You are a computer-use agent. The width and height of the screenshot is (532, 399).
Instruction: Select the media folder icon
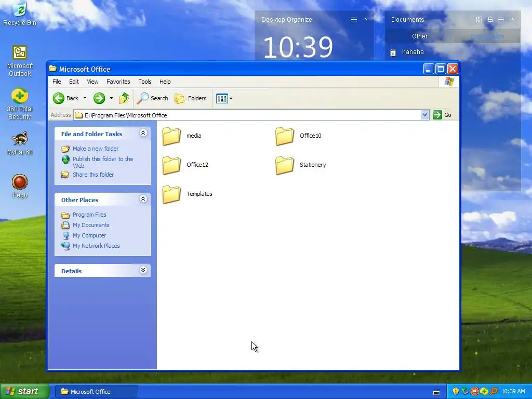coord(171,136)
